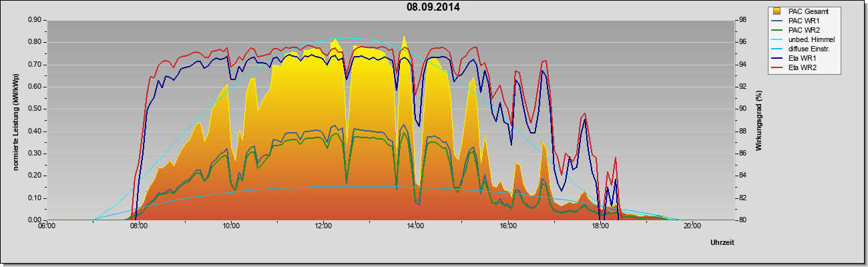Click the chart title 08.09.2014

433,7
